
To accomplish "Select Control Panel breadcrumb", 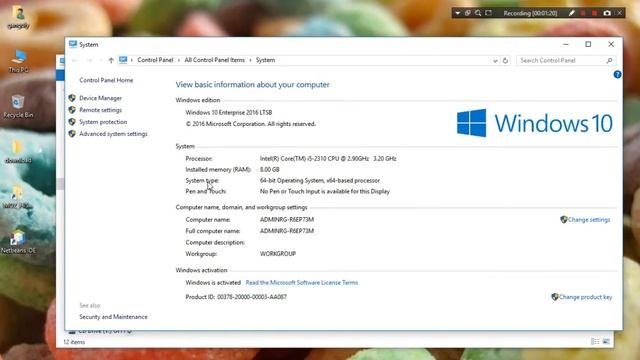I will pos(155,60).
